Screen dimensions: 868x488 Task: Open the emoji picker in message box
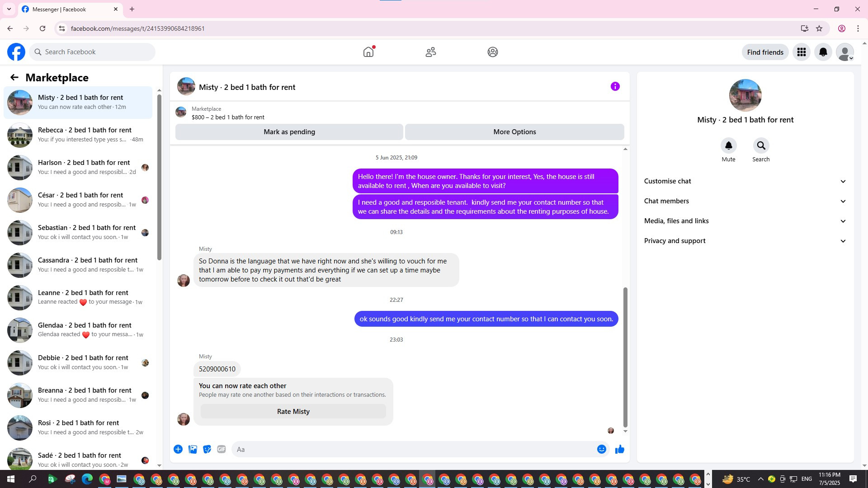[x=601, y=449]
